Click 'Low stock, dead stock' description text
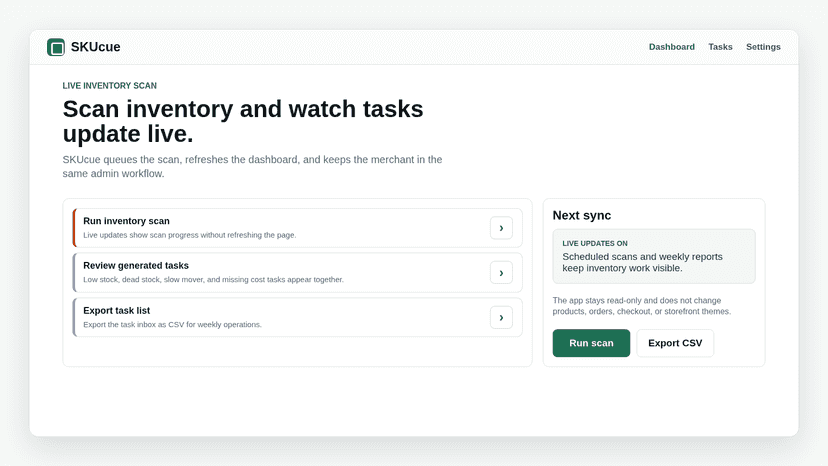This screenshot has height=466, width=828. coord(213,279)
